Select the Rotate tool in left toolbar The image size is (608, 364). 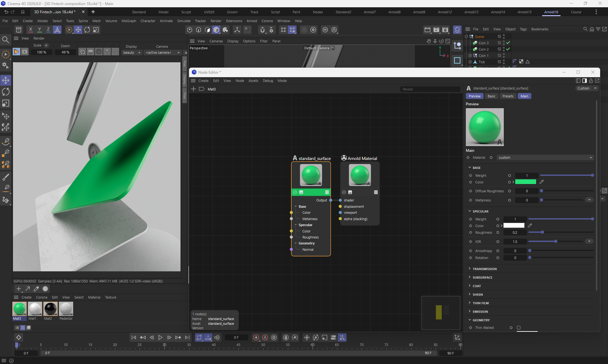tap(6, 92)
